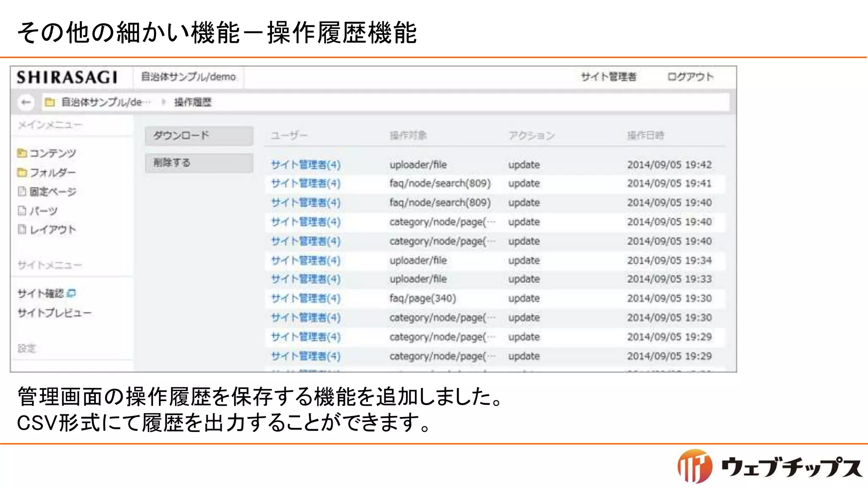The height and width of the screenshot is (488, 868).
Task: Open パーツ in the main menu
Action: click(43, 211)
